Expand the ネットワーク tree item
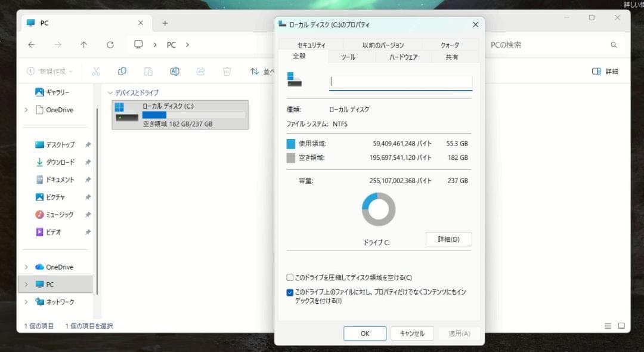 pyautogui.click(x=26, y=302)
